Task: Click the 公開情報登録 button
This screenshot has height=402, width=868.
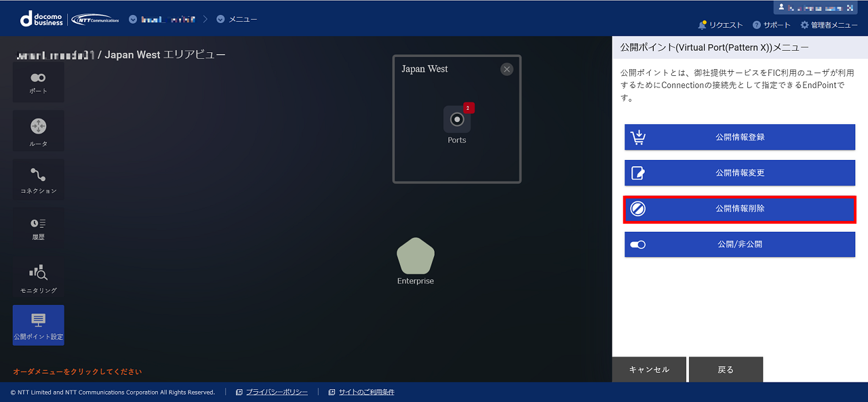Action: (740, 137)
